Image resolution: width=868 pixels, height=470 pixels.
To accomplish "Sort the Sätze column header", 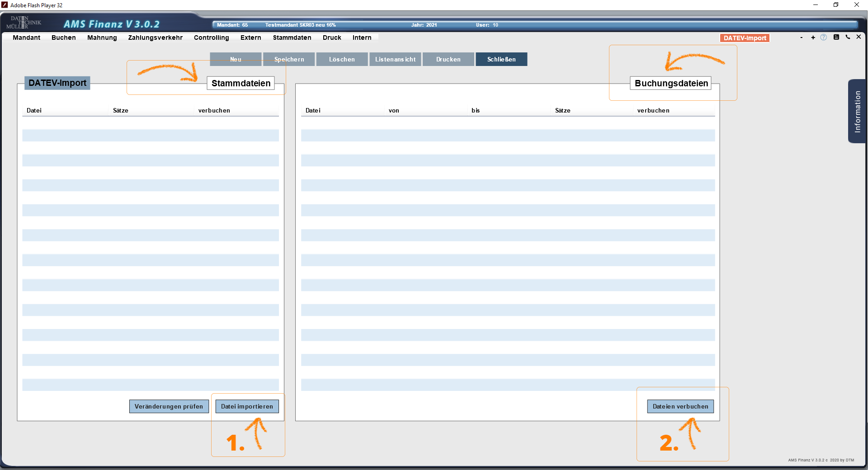I will coord(120,110).
